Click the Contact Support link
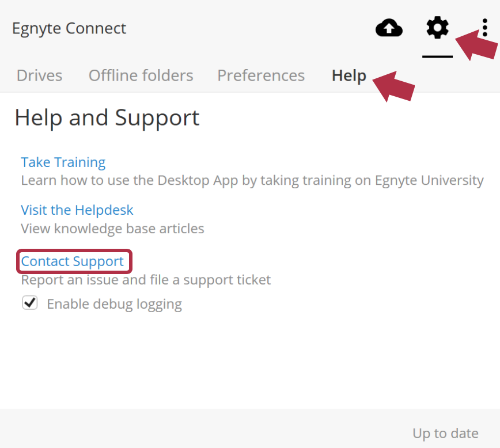500x448 pixels. 73,261
